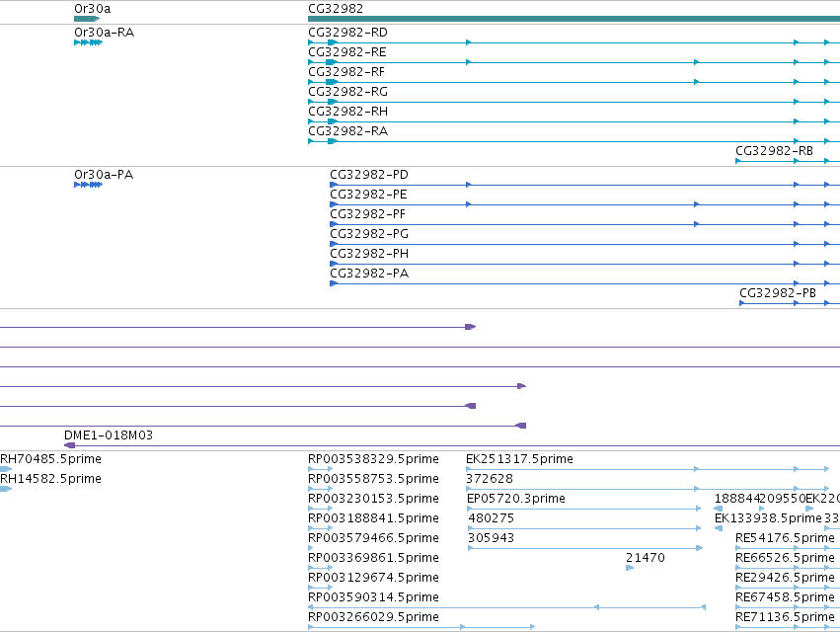The image size is (840, 632).
Task: Select EST EP05720.3prime
Action: [516, 499]
